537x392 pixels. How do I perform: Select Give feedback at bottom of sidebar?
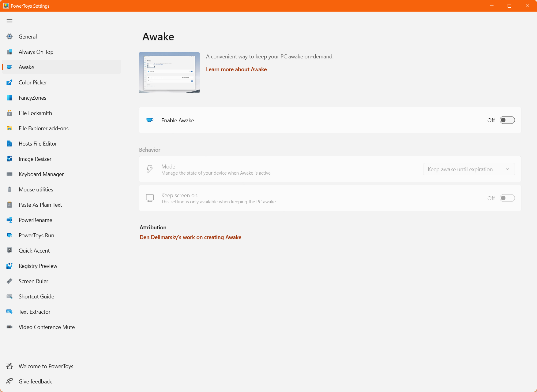(x=35, y=381)
